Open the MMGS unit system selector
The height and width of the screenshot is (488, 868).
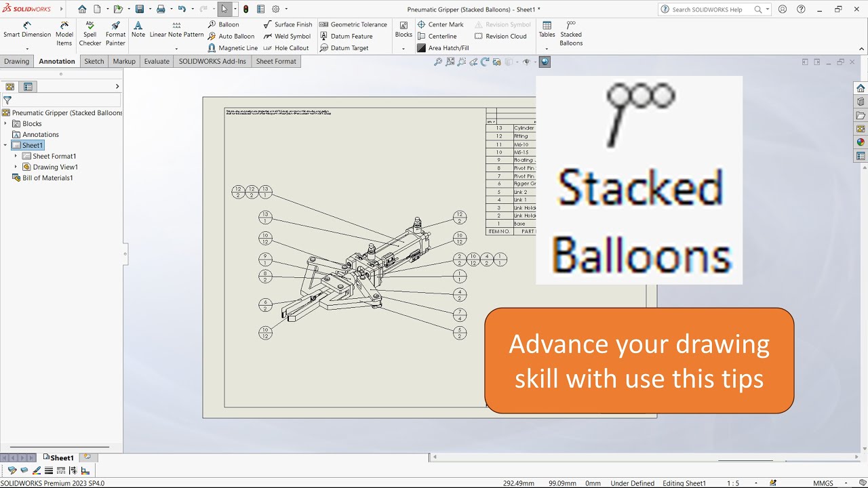(x=823, y=483)
